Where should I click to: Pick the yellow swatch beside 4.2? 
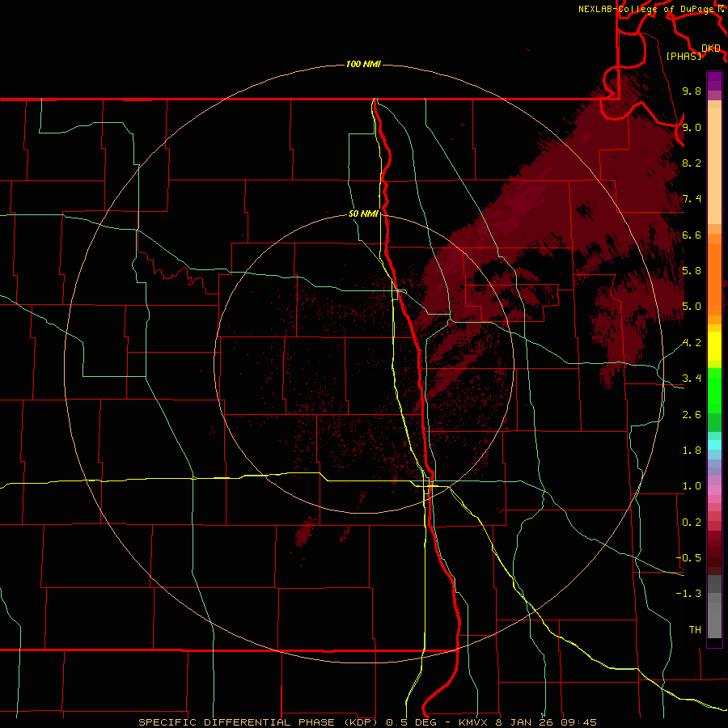click(714, 346)
